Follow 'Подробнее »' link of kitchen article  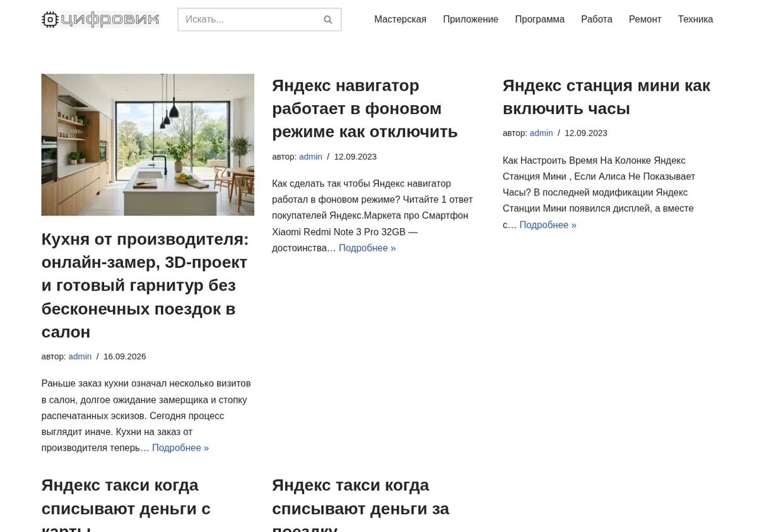click(x=180, y=448)
